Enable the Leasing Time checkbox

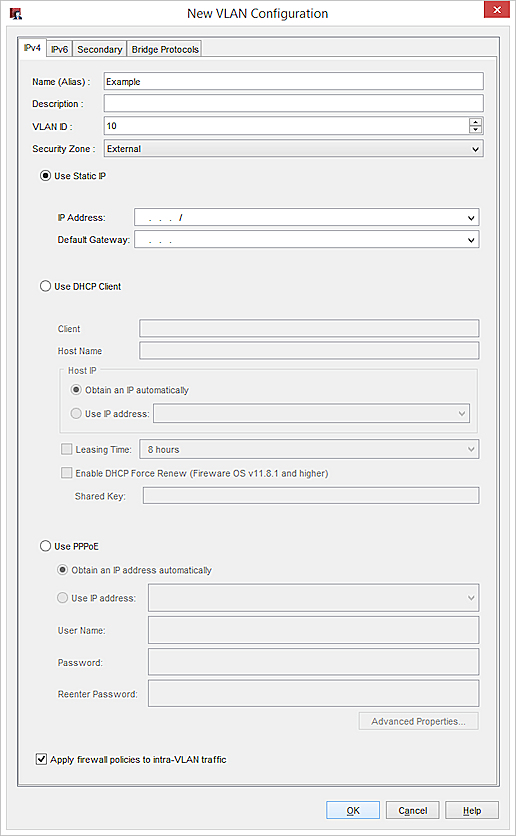67,449
